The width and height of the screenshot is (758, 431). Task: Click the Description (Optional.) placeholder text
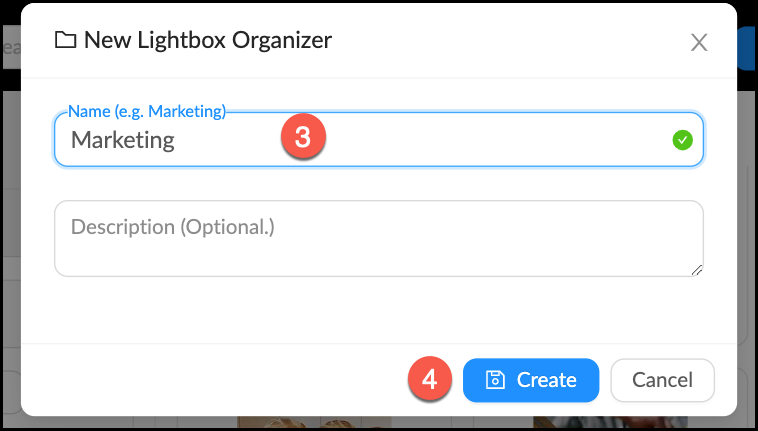pyautogui.click(x=172, y=227)
